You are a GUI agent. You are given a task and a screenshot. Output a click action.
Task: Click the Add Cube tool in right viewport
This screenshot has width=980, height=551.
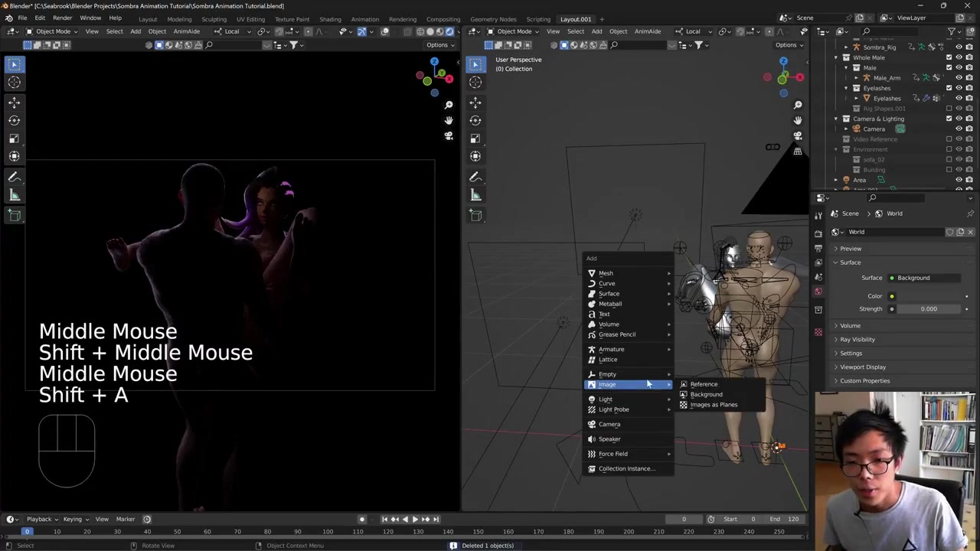tap(475, 215)
